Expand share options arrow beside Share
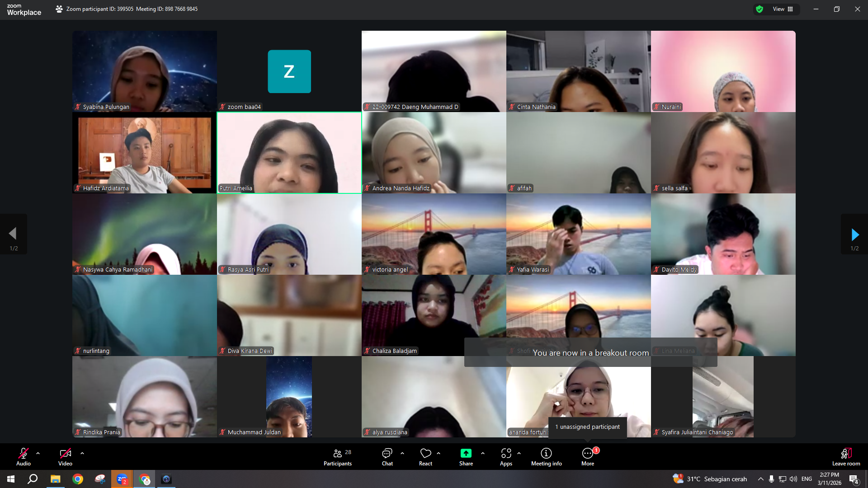 [x=483, y=453]
